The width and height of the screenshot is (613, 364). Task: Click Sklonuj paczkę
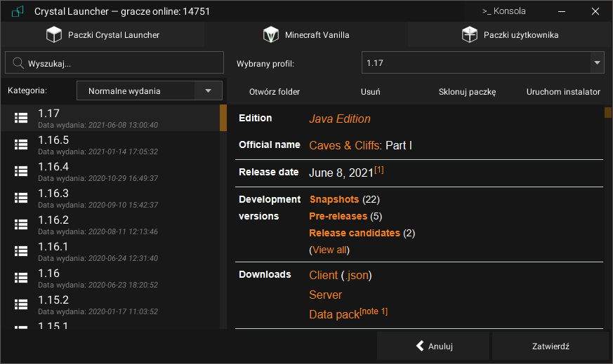click(467, 92)
